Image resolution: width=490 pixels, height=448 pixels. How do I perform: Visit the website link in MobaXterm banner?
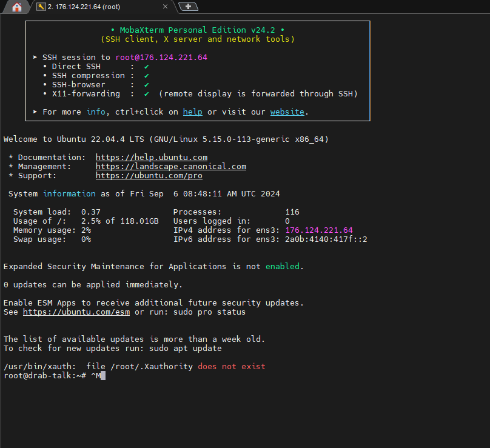click(x=287, y=112)
